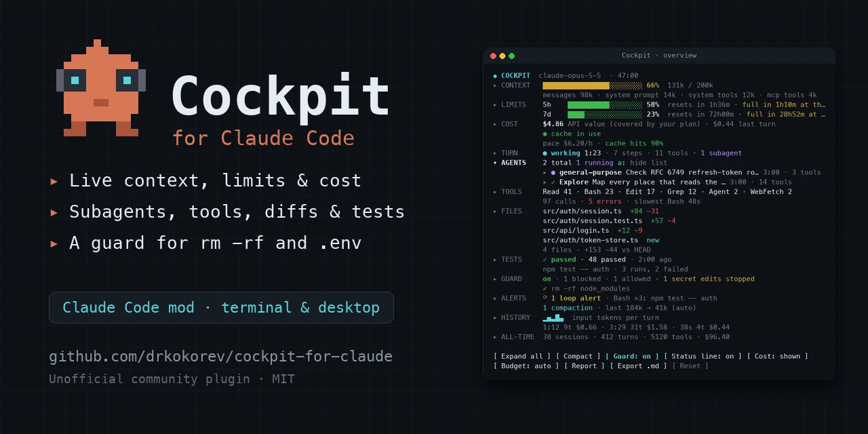This screenshot has height=434, width=868.
Task: Click the Cockpit pixel-art mascot logo
Action: pos(101,88)
